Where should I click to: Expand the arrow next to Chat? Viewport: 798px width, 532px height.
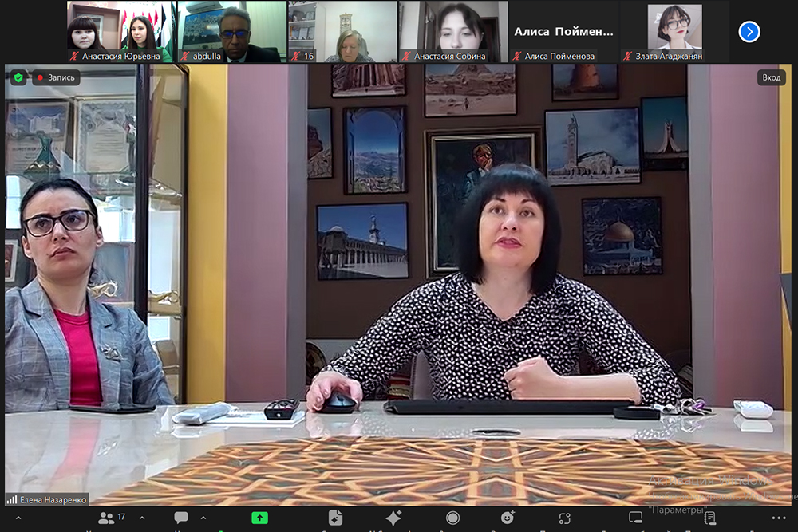(203, 518)
